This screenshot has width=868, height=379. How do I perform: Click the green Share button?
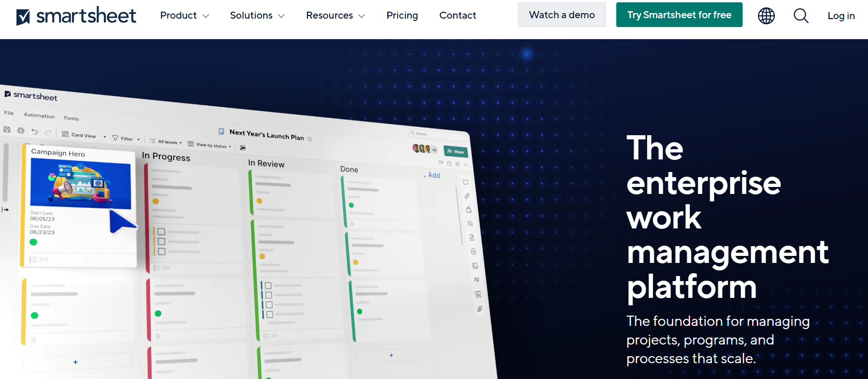(x=455, y=152)
